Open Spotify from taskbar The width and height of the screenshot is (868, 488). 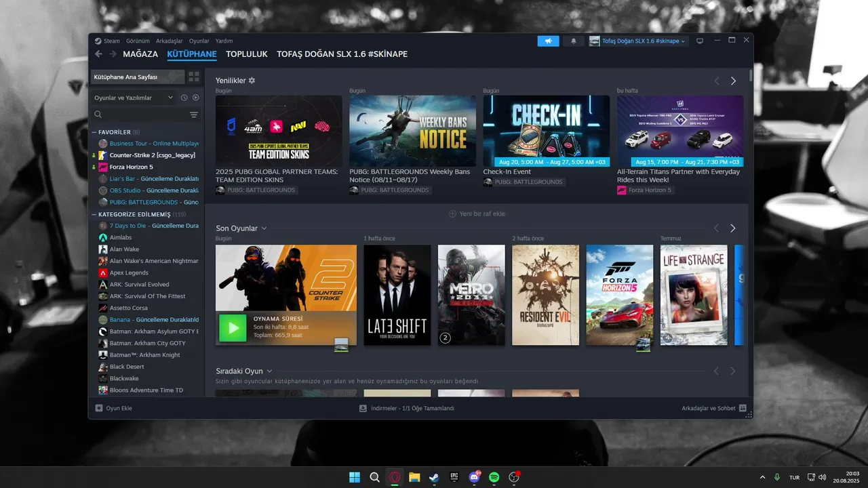494,477
